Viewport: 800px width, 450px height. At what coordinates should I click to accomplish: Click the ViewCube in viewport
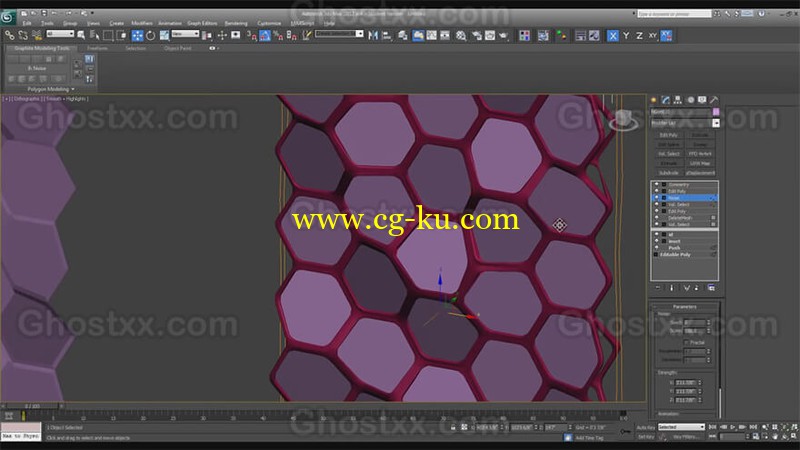(623, 120)
